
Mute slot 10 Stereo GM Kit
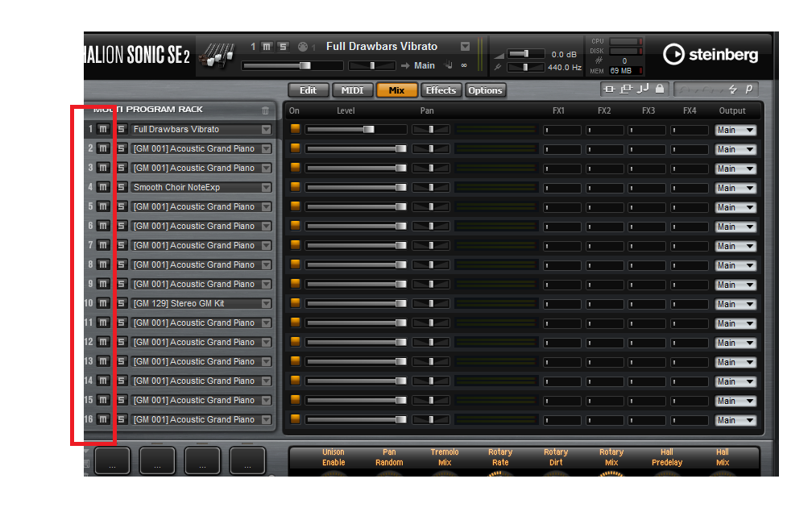pos(103,303)
